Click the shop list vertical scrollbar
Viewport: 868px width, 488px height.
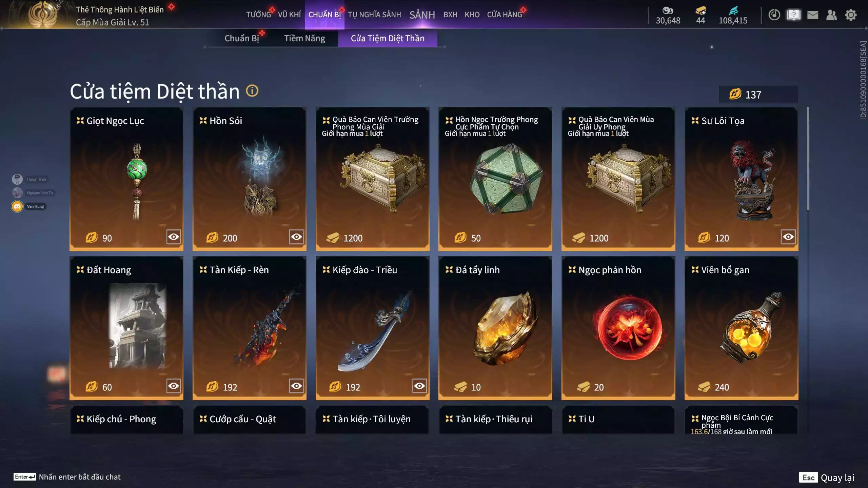[808, 159]
